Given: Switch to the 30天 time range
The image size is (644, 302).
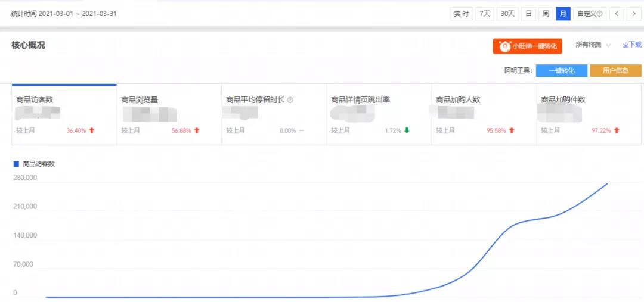Looking at the screenshot, I should click(x=507, y=14).
